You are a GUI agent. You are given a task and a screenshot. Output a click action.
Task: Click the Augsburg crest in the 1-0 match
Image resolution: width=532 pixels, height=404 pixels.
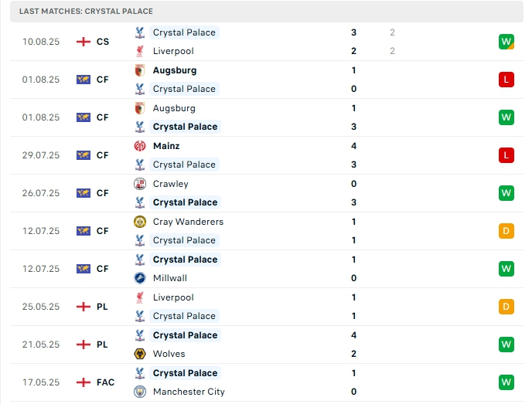coord(139,70)
